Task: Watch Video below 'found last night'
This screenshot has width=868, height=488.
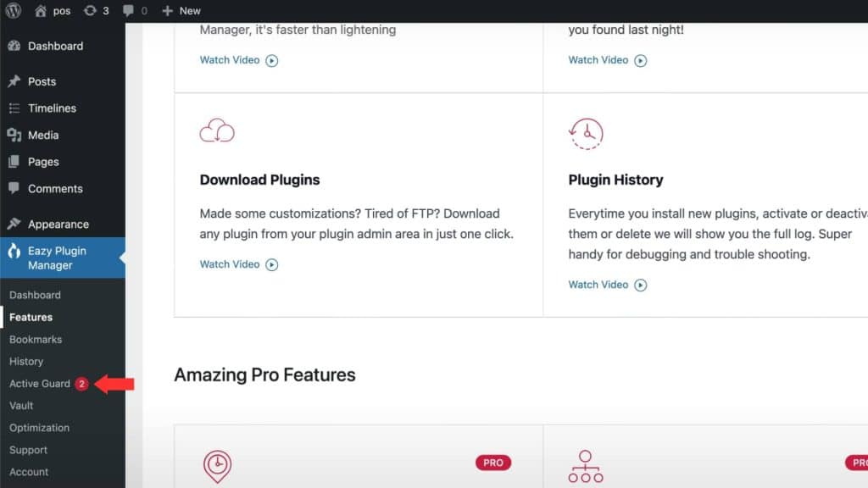Action: (x=607, y=60)
